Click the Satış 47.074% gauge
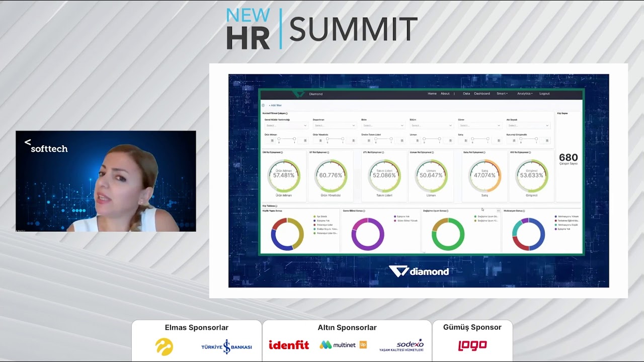Viewport: 644px width, 362px height. 485,176
